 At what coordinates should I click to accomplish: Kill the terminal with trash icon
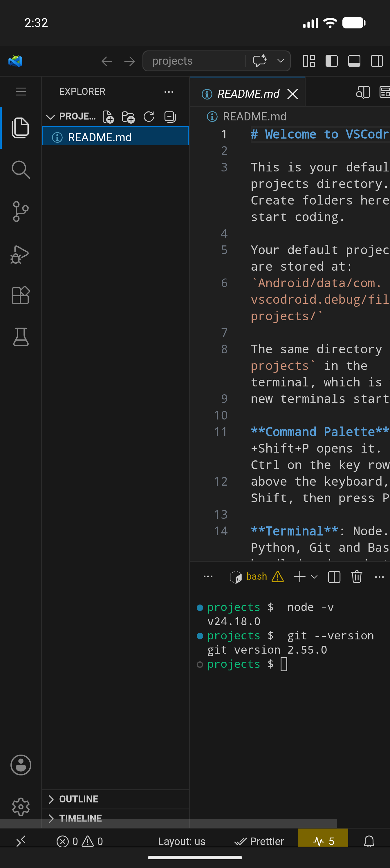pos(357,576)
